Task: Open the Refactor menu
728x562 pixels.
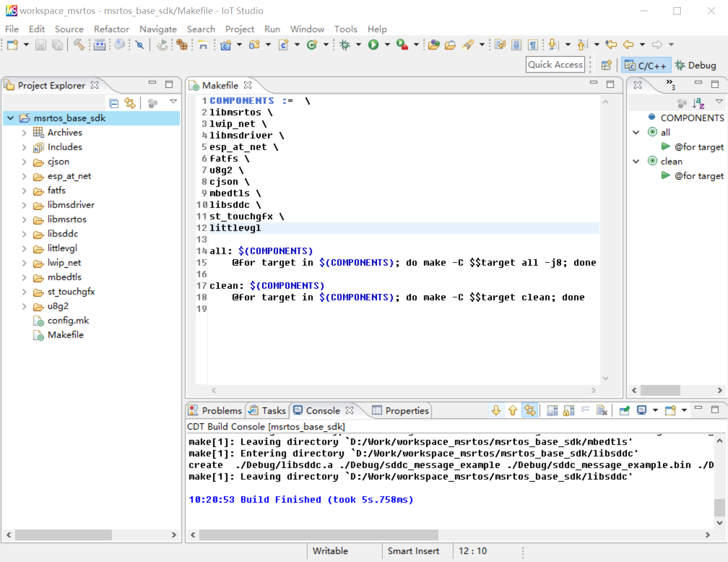Action: 111,29
